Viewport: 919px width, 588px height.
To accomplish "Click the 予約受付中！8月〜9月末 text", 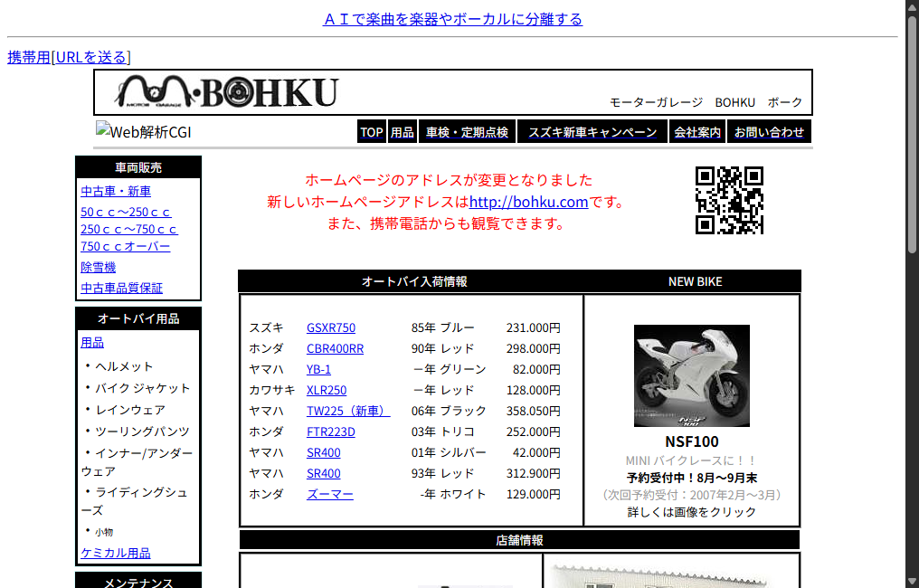I will [692, 478].
